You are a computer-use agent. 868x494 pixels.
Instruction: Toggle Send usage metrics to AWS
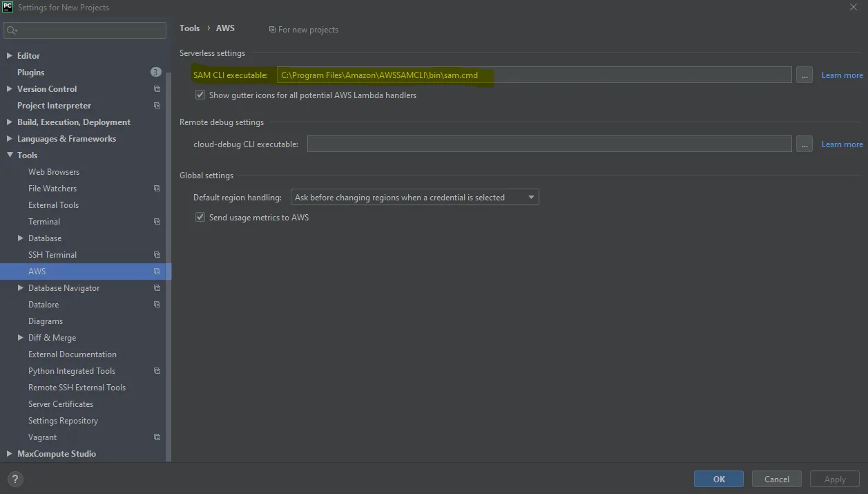pyautogui.click(x=200, y=217)
